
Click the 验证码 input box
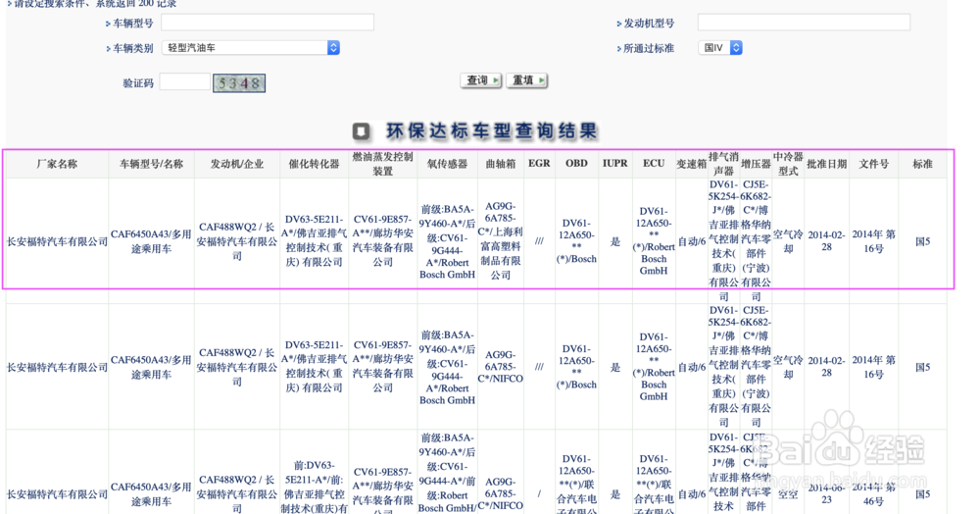coord(185,82)
